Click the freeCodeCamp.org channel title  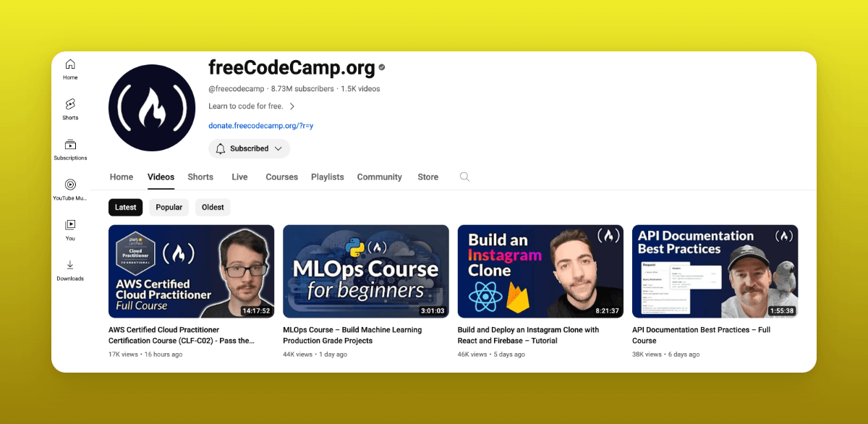(292, 68)
